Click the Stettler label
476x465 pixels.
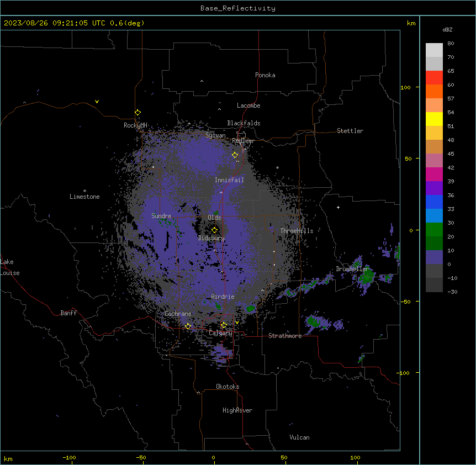350,131
